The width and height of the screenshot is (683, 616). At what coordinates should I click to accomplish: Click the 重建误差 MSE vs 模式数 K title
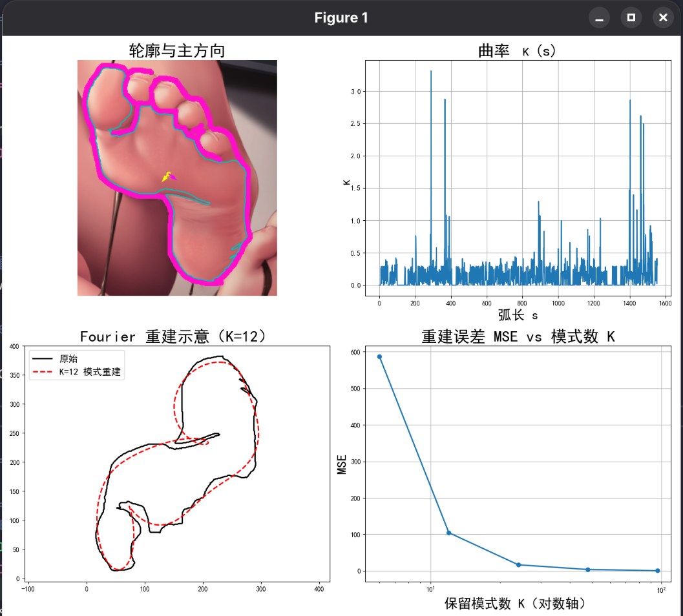517,336
